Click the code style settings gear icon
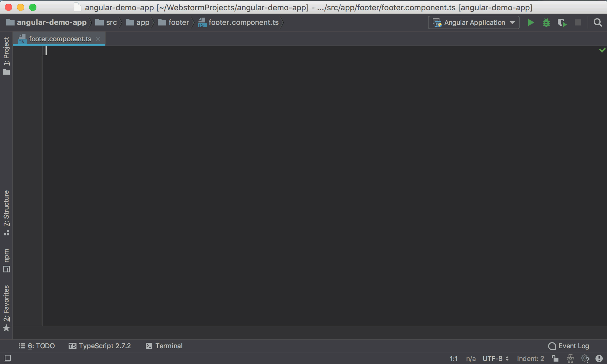This screenshot has height=364, width=607. [585, 359]
